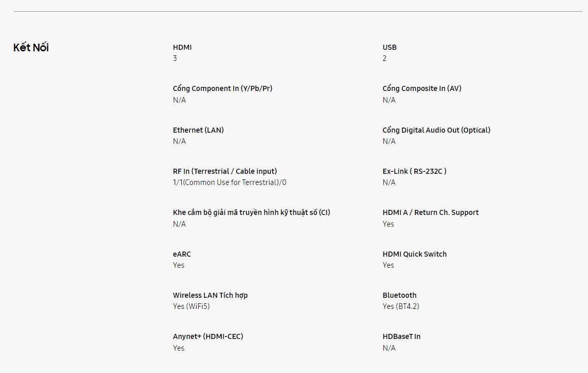Click Khe cắm bộ giải mã label
This screenshot has width=588, height=373.
(251, 212)
